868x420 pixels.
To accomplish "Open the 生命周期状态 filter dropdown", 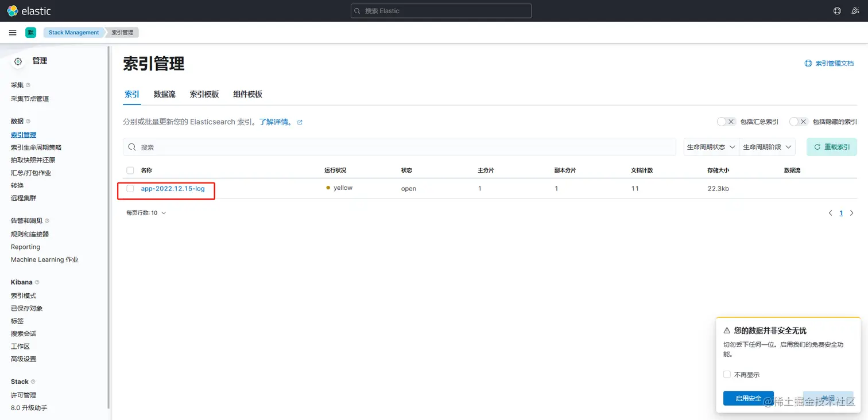I will [x=711, y=147].
